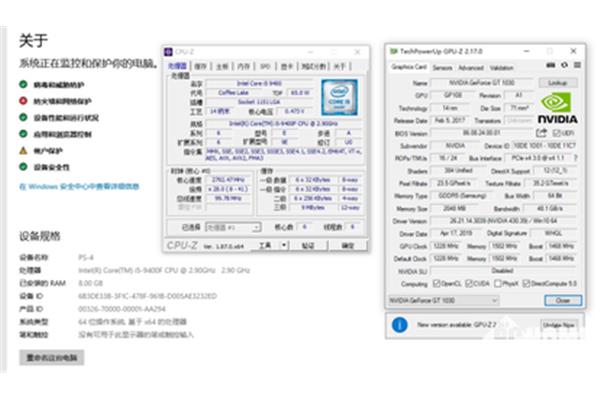Switch to the 主板 tab in CPU-Z
Viewport: 600px width, 400px height.
[x=222, y=66]
